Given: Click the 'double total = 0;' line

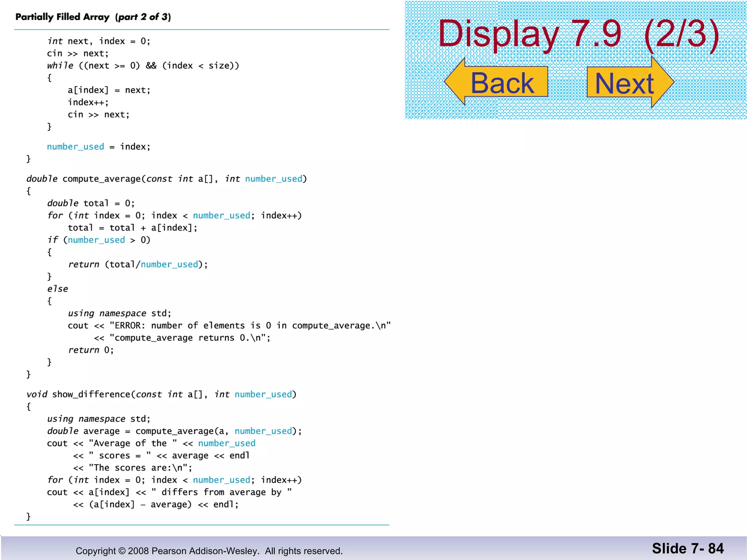Looking at the screenshot, I should [x=91, y=203].
